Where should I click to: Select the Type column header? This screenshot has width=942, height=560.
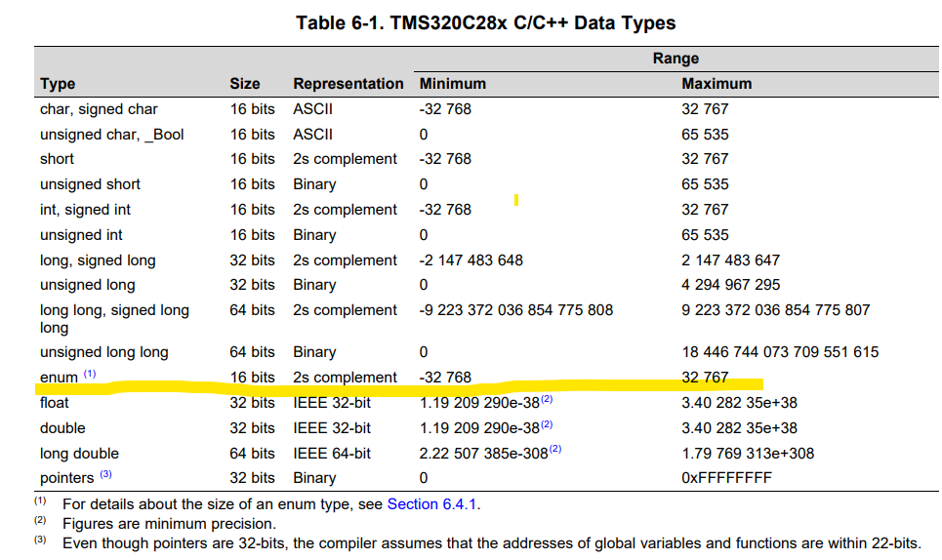58,84
